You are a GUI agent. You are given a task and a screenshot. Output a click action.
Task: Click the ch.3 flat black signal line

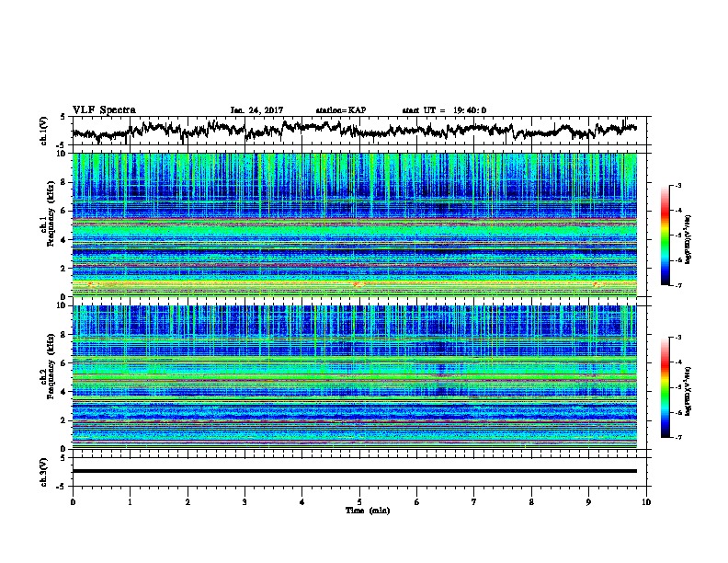point(354,471)
